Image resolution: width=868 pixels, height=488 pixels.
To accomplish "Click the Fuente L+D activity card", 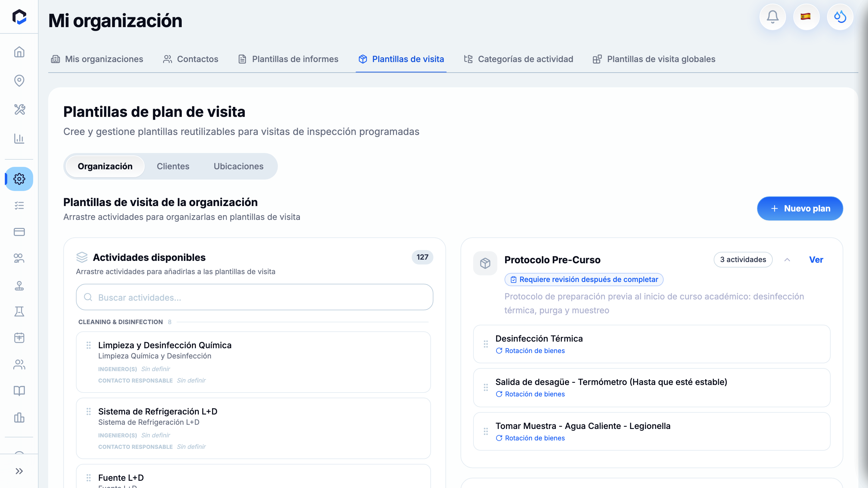I will tap(253, 476).
